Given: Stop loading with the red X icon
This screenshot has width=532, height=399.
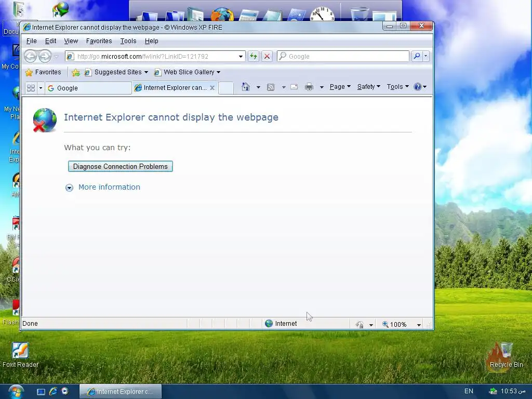Looking at the screenshot, I should click(267, 56).
